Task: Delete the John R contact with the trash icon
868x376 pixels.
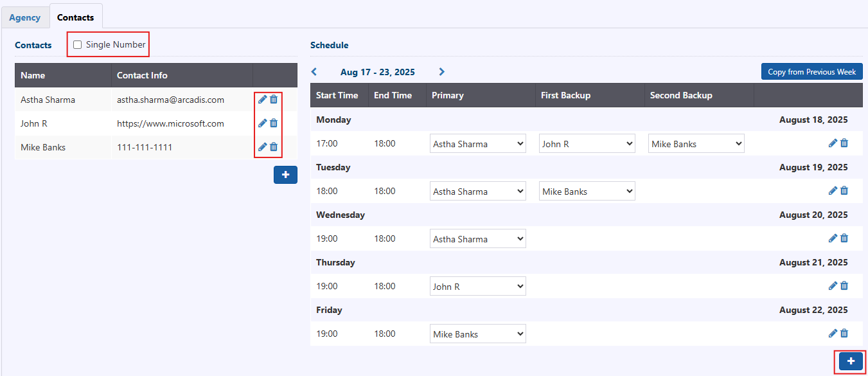Action: point(274,123)
